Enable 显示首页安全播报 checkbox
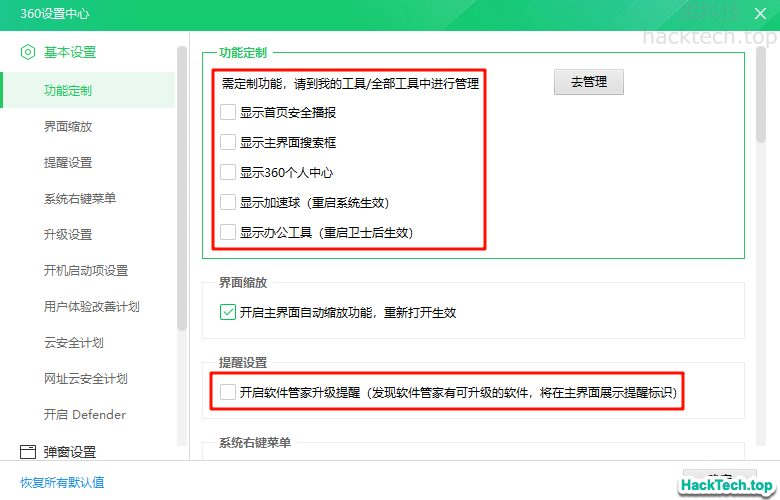Image resolution: width=780 pixels, height=500 pixels. click(228, 113)
